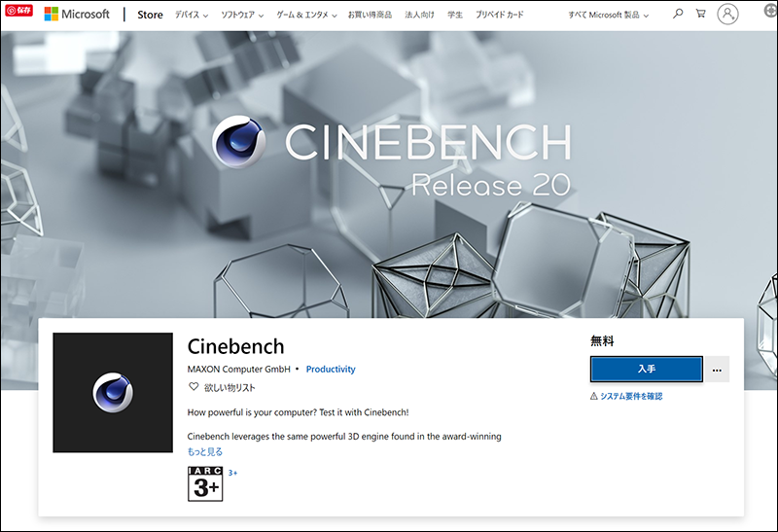Open the Store home link
The width and height of the screenshot is (778, 532).
150,15
